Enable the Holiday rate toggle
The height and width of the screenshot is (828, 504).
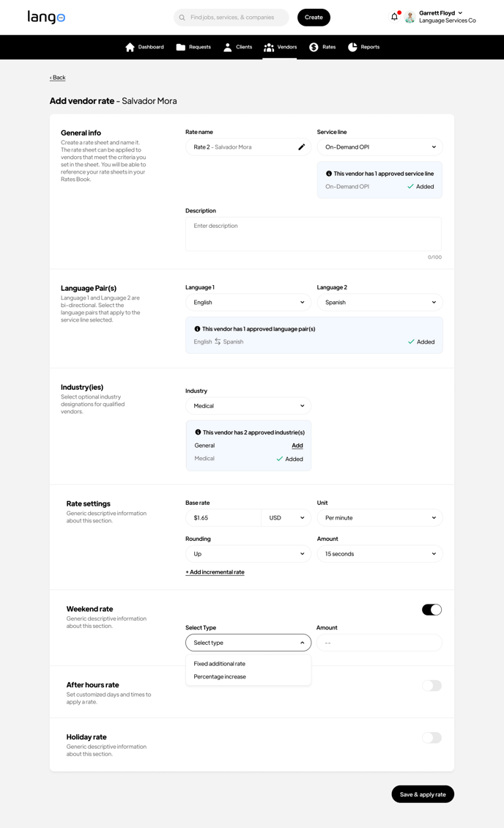(431, 738)
